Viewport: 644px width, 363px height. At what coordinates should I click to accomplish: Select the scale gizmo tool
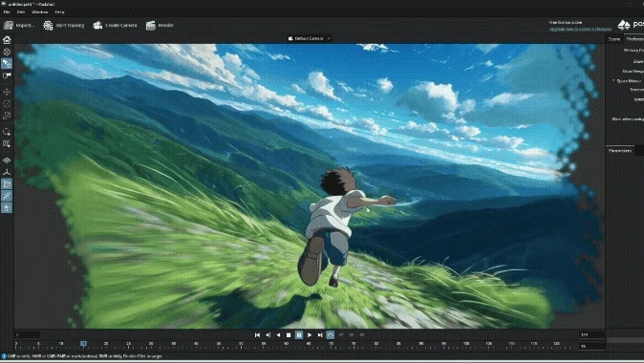click(7, 116)
